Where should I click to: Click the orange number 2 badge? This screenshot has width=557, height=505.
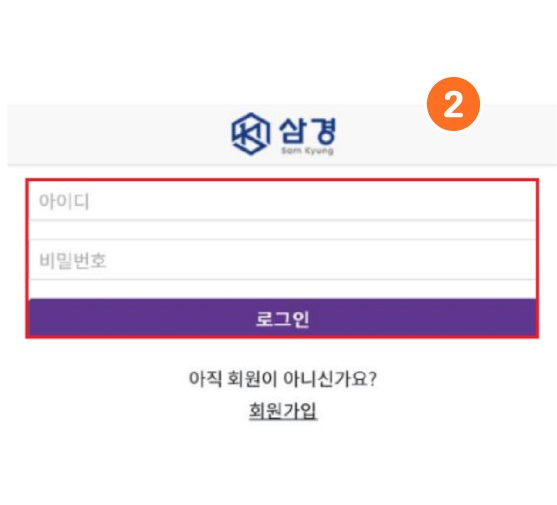click(453, 104)
